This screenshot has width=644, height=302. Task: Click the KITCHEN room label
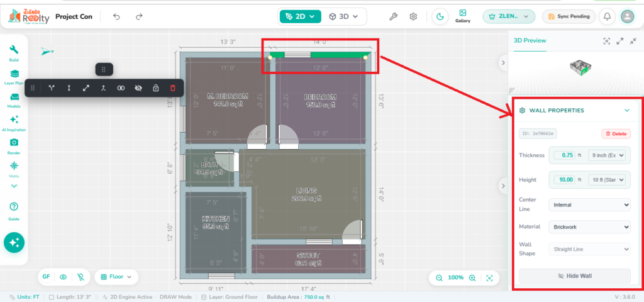click(216, 218)
